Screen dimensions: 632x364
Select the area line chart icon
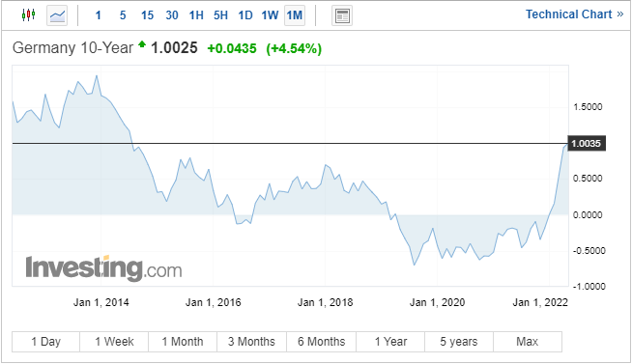57,15
